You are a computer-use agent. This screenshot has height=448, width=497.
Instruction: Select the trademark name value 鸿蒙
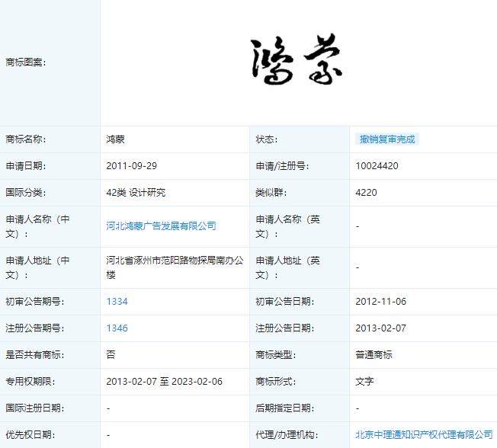115,139
